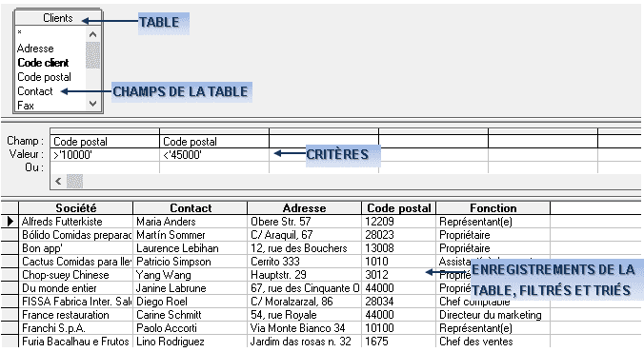This screenshot has width=644, height=352.
Task: Click the Valeur cell containing >'10000'
Action: tap(105, 155)
